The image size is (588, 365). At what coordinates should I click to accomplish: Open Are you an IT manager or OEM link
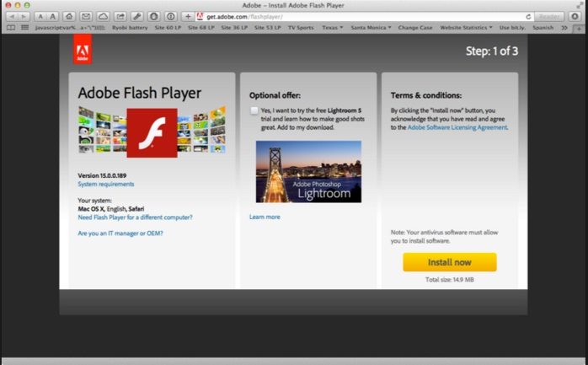[120, 233]
